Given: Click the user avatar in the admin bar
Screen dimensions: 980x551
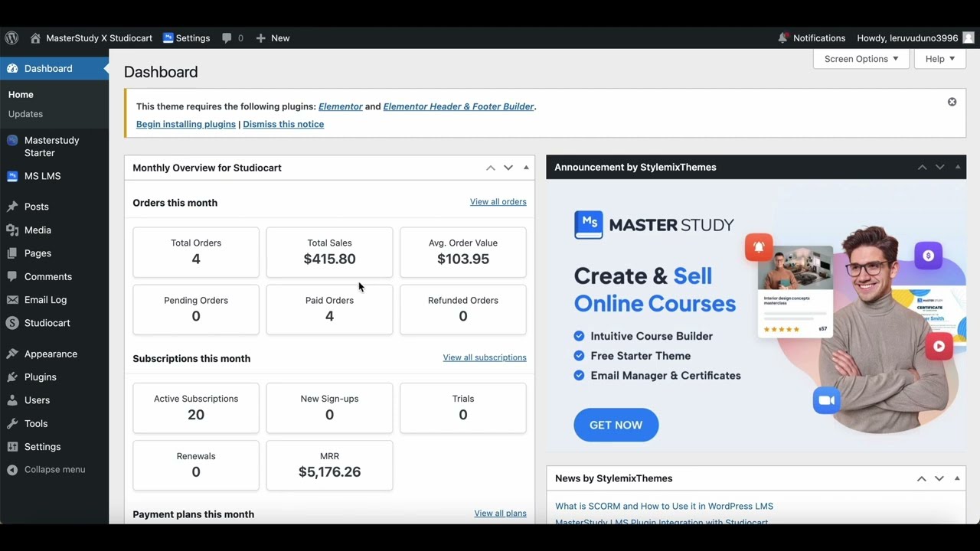Looking at the screenshot, I should (x=969, y=37).
